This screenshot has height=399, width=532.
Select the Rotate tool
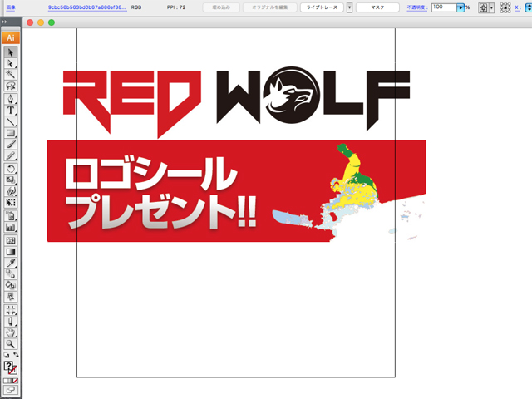(x=11, y=169)
